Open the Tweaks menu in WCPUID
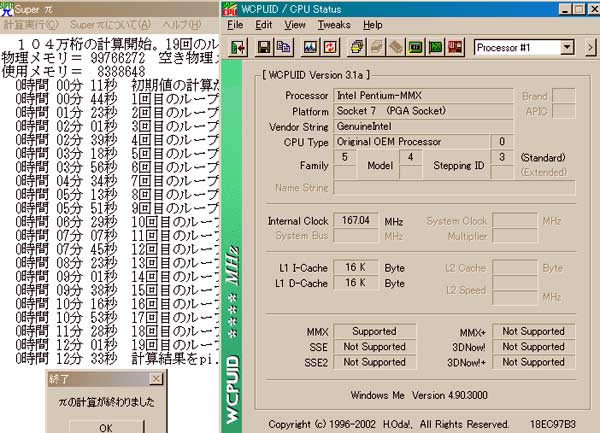600x433 pixels. [x=334, y=25]
